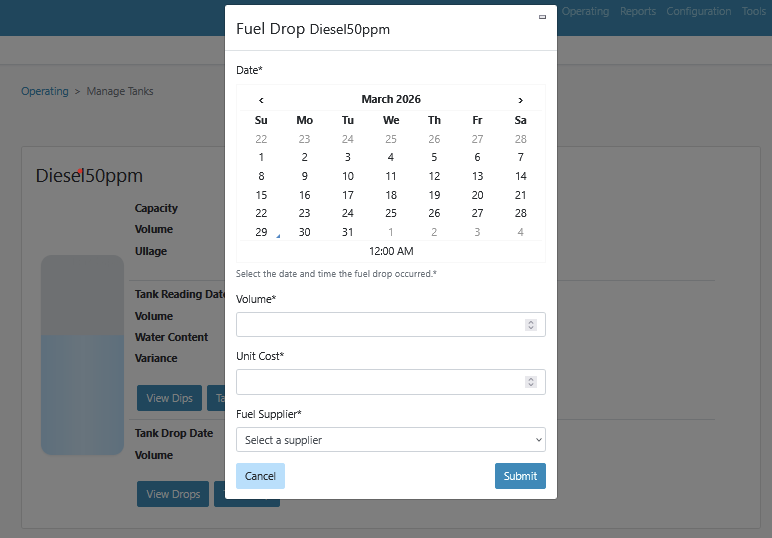Click the View Drops button

point(173,494)
